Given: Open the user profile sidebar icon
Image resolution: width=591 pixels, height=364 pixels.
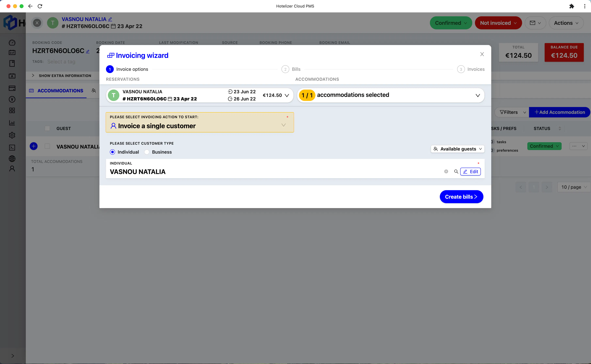Looking at the screenshot, I should tap(12, 168).
